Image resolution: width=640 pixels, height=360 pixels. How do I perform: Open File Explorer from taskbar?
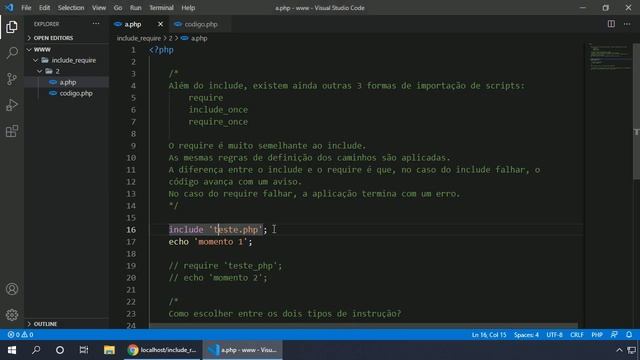click(x=109, y=350)
